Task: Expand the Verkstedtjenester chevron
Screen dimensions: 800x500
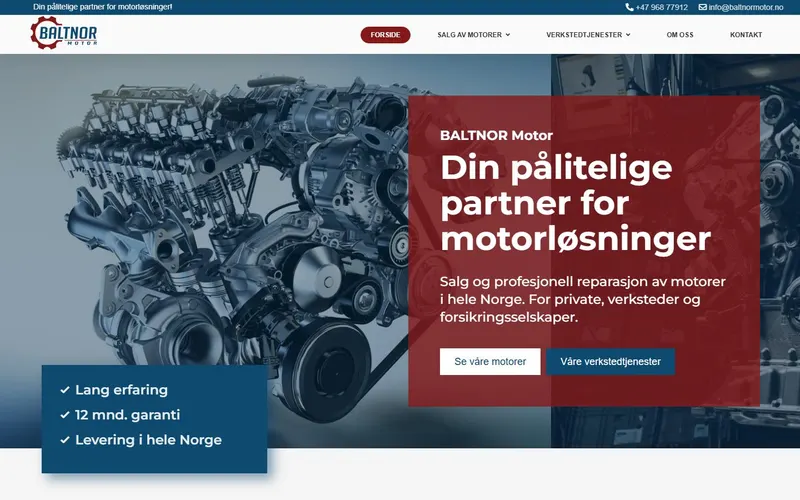Action: tap(628, 35)
